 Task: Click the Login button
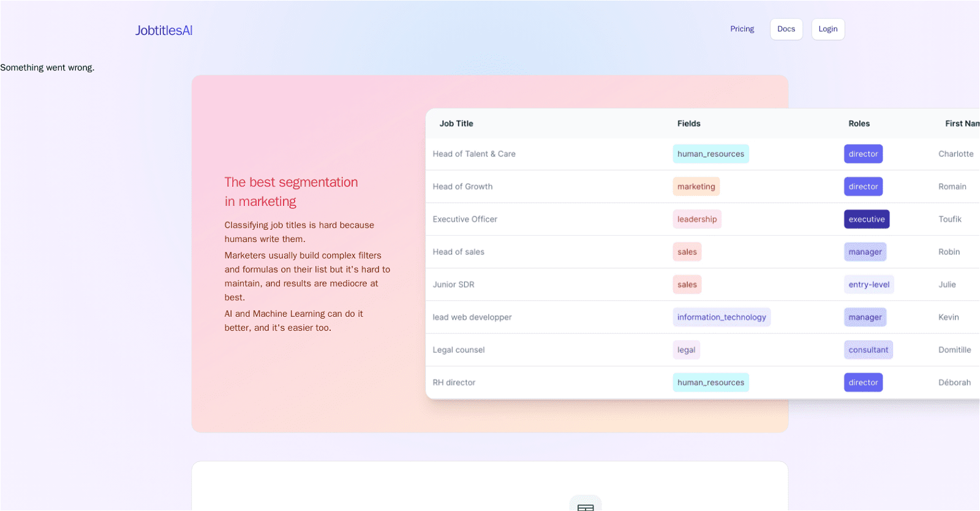coord(827,29)
